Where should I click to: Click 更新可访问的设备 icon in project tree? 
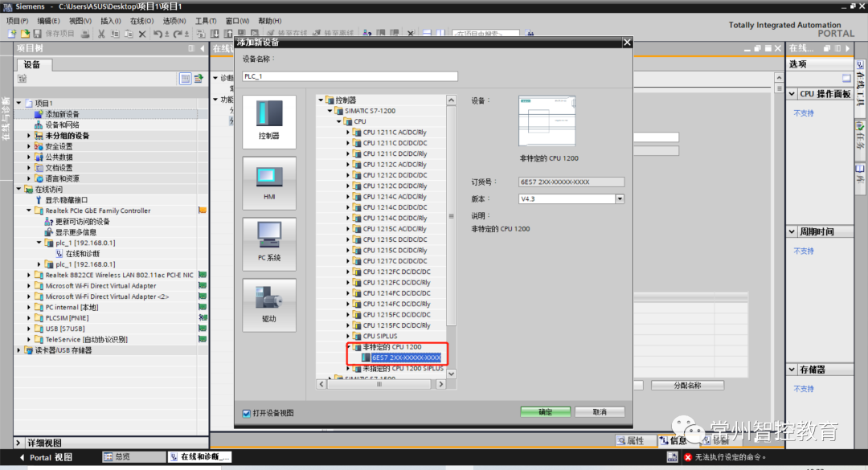tap(49, 222)
